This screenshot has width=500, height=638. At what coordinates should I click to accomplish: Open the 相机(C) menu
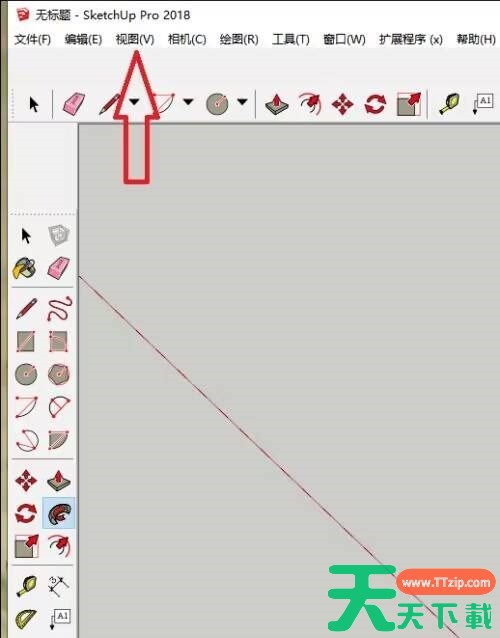click(x=187, y=39)
